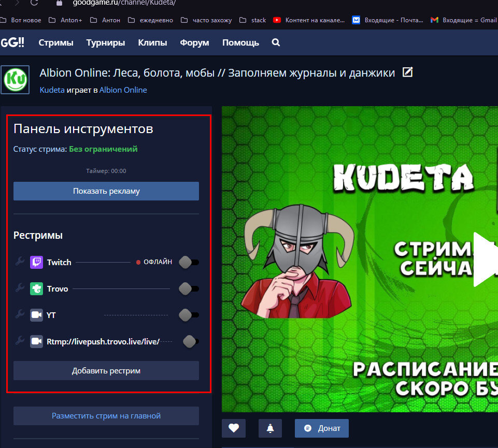Screen dimensions: 498x448
Task: Open the ежедневно bookmarks folder
Action: [x=155, y=20]
